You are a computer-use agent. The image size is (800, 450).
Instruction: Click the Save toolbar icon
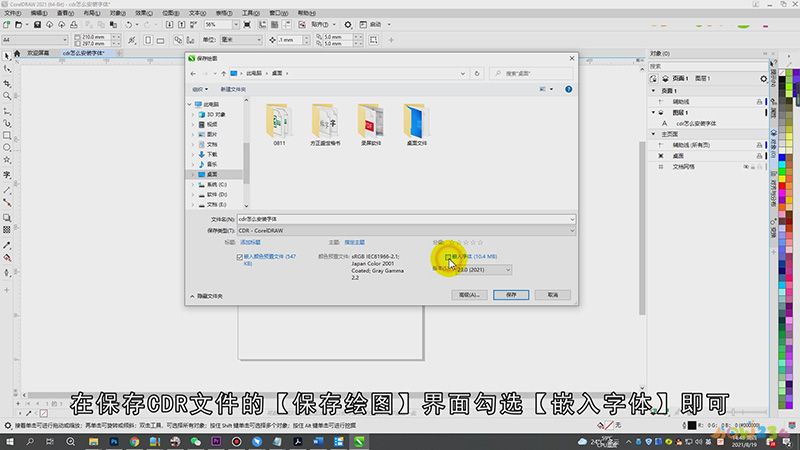click(x=37, y=24)
